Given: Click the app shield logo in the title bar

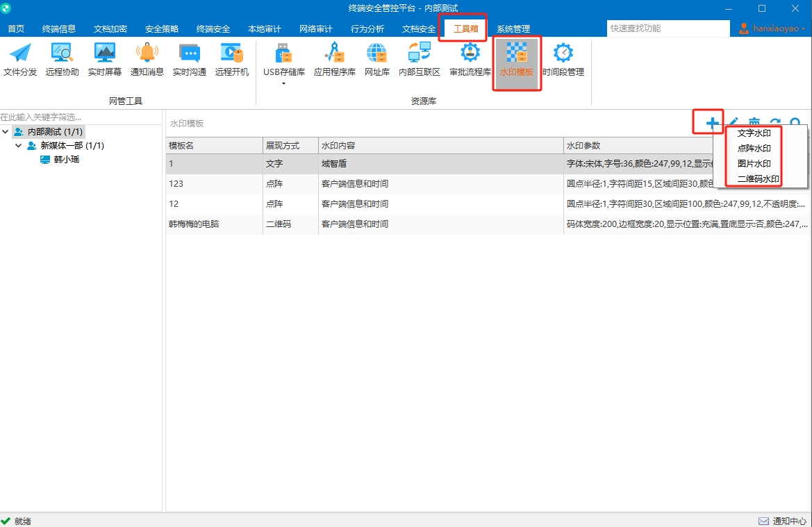Looking at the screenshot, I should (x=6, y=8).
